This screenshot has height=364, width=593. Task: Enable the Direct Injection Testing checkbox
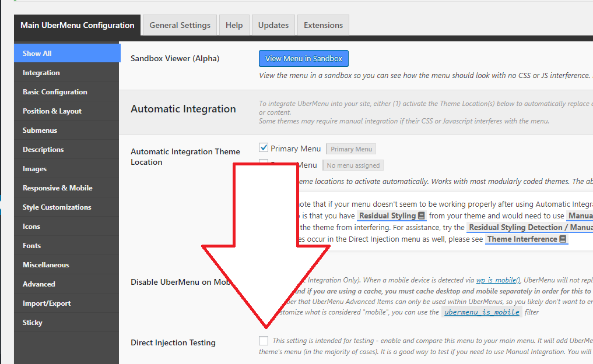tap(264, 341)
